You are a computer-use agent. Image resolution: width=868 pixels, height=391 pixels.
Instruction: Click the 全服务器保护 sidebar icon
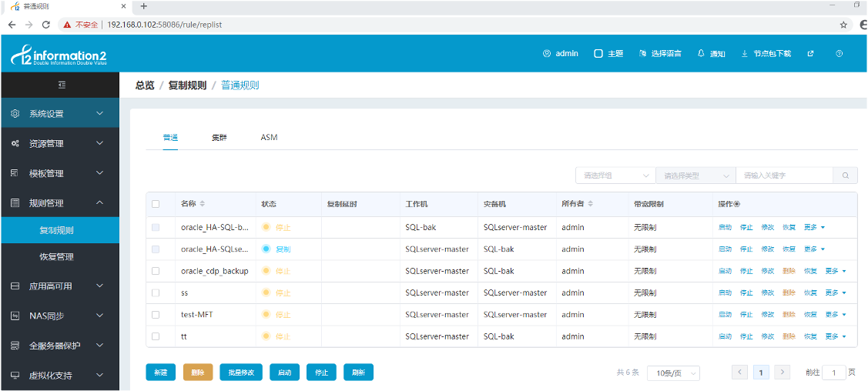tap(15, 346)
